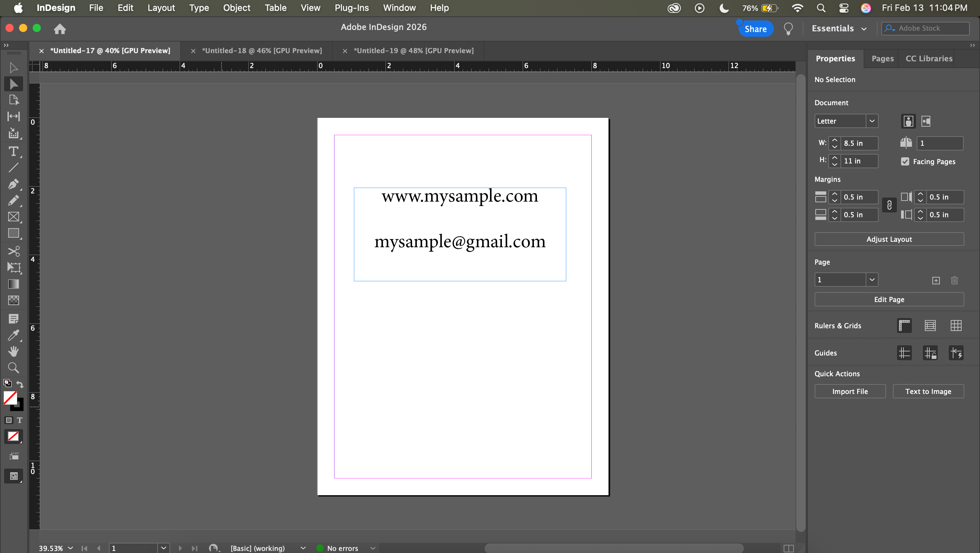This screenshot has width=980, height=553.
Task: Open the zoom level dropdown in status bar
Action: [x=70, y=548]
